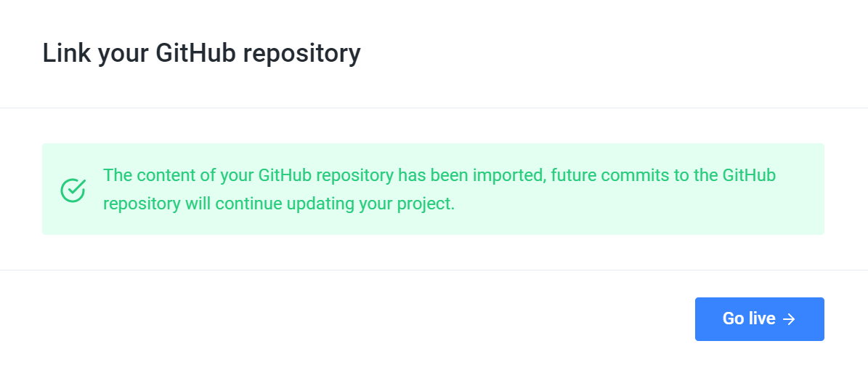Click the word "live" on the blue button
The width and height of the screenshot is (868, 365).
tap(763, 318)
